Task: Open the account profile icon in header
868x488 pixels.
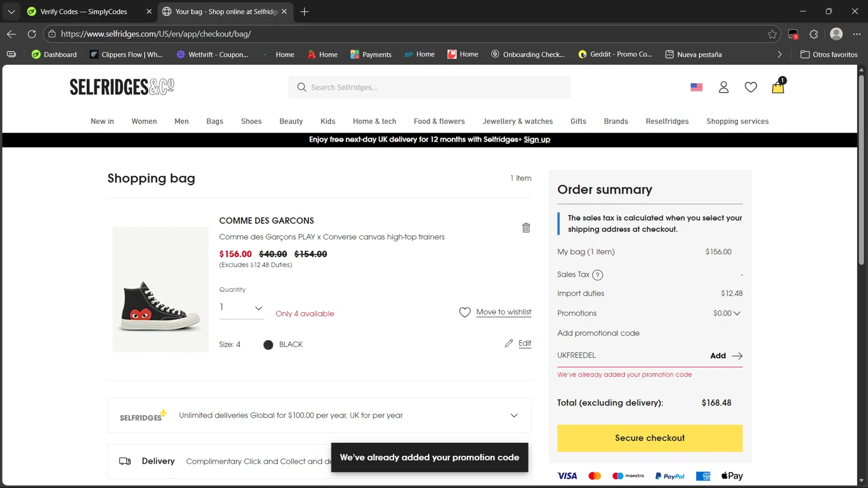Action: (723, 87)
